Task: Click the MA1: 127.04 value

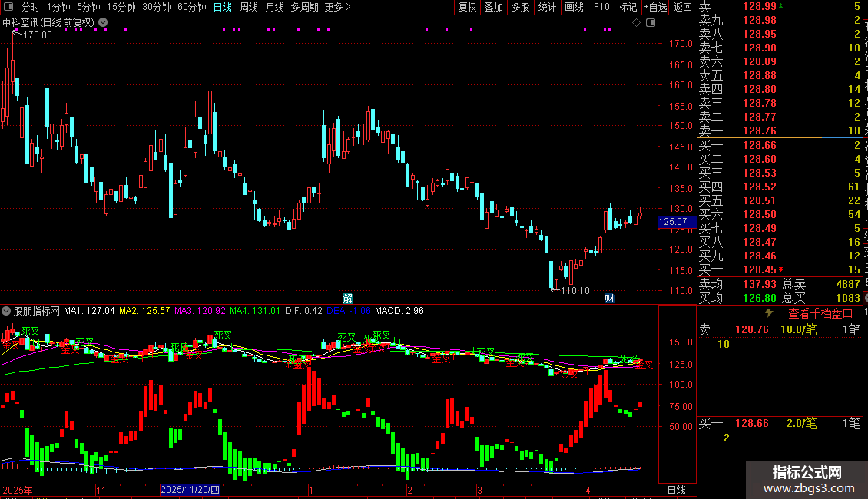Action: tap(89, 311)
